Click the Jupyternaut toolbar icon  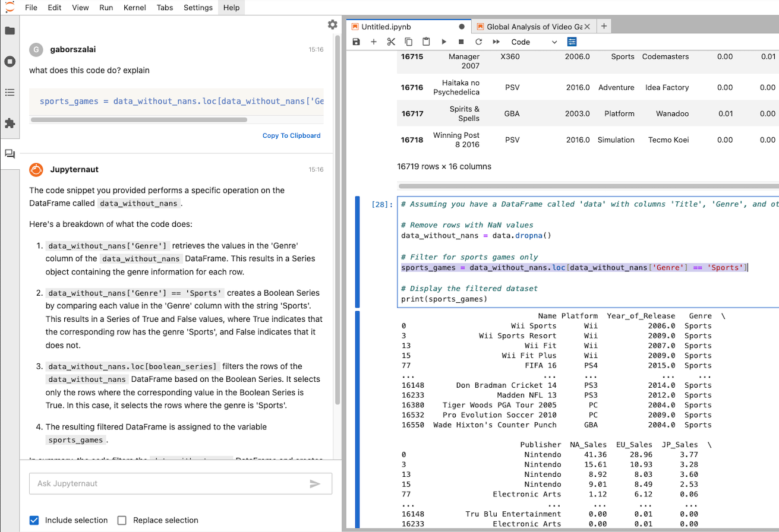572,42
